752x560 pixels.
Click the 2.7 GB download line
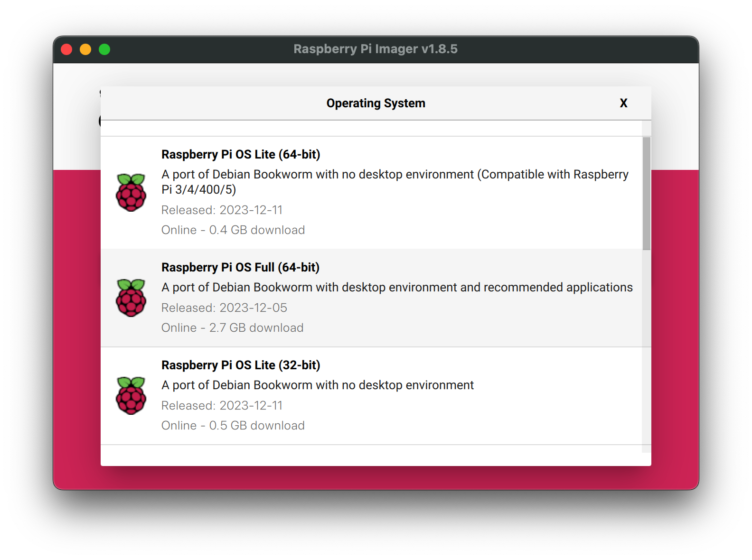coord(232,327)
